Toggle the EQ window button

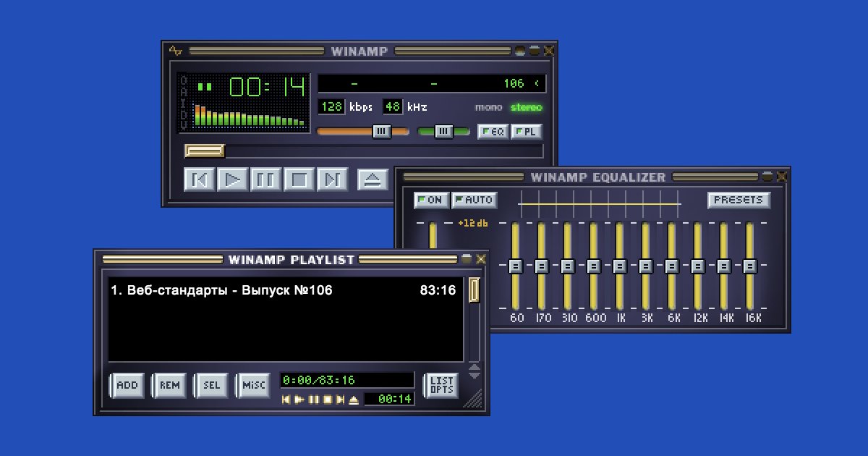pos(493,132)
